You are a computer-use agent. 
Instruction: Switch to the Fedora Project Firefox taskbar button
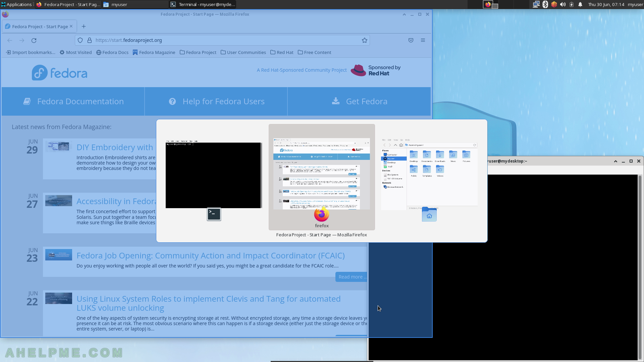[x=68, y=4]
